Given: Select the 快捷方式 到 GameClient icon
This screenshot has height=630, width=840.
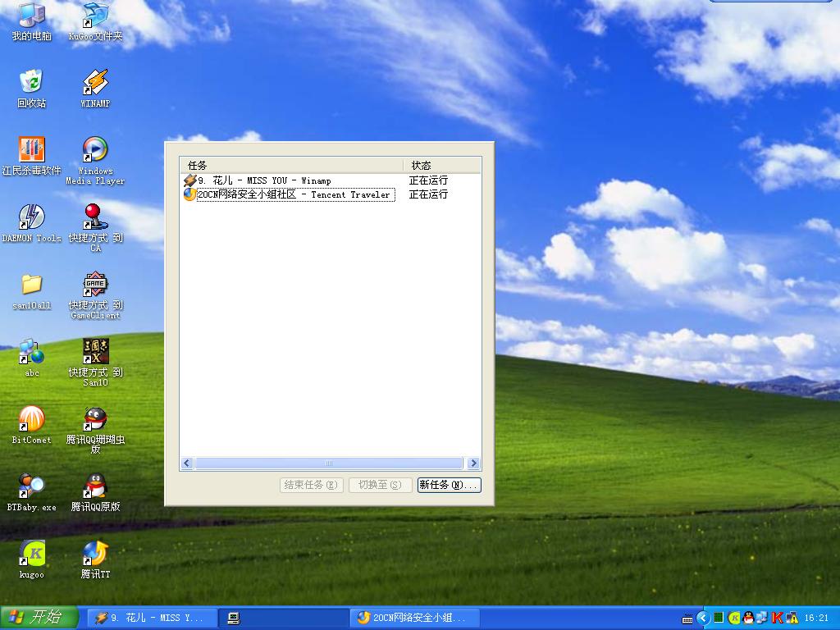Looking at the screenshot, I should click(95, 295).
